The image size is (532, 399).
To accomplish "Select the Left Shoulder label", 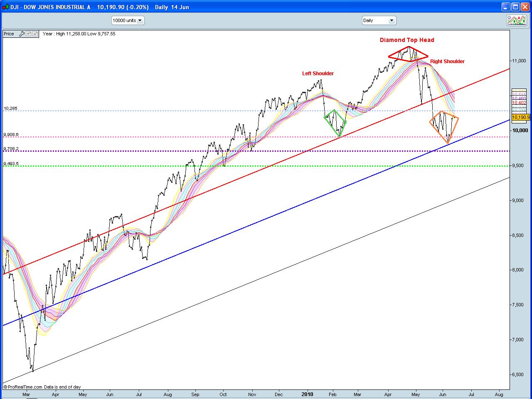I will click(318, 73).
